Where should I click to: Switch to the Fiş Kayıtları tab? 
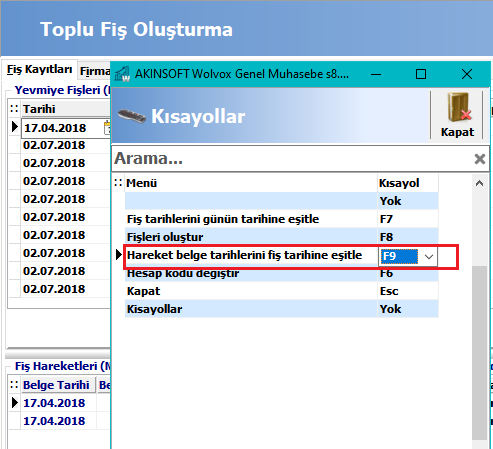pyautogui.click(x=39, y=70)
